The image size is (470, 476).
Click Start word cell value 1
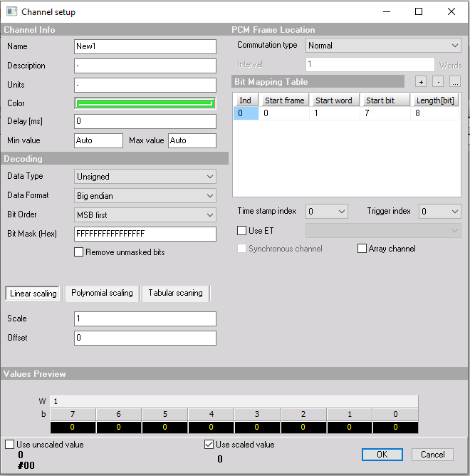(x=335, y=113)
